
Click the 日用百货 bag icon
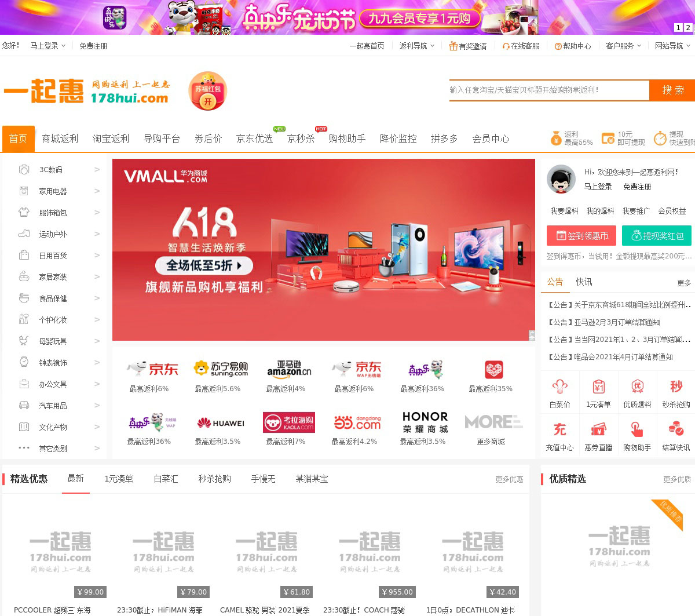[24, 256]
